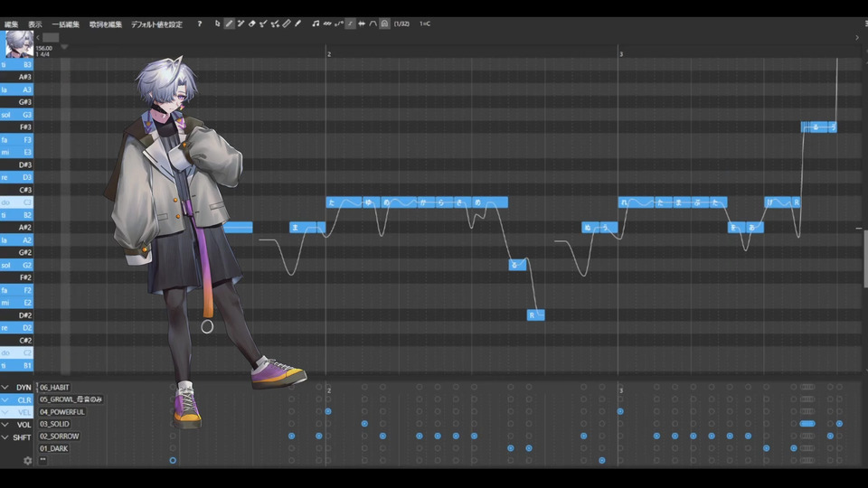The image size is (868, 488).
Task: Select the filled blank-row radio before measure 3
Action: (x=602, y=460)
